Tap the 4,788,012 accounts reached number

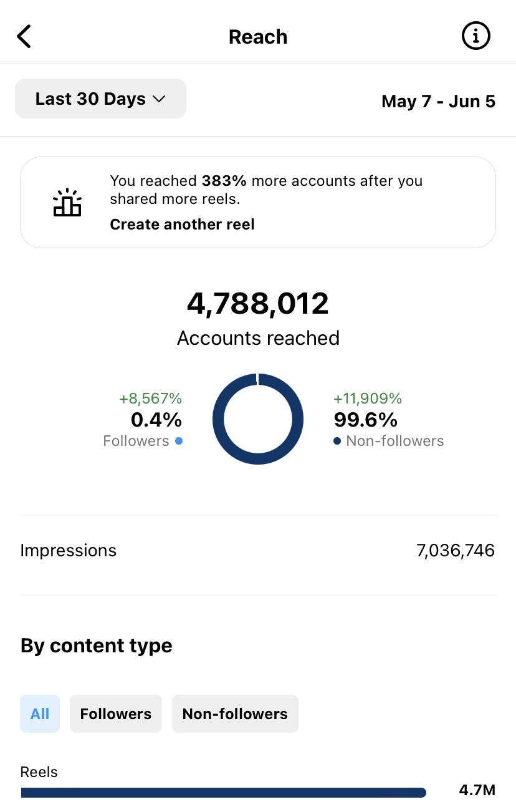258,304
